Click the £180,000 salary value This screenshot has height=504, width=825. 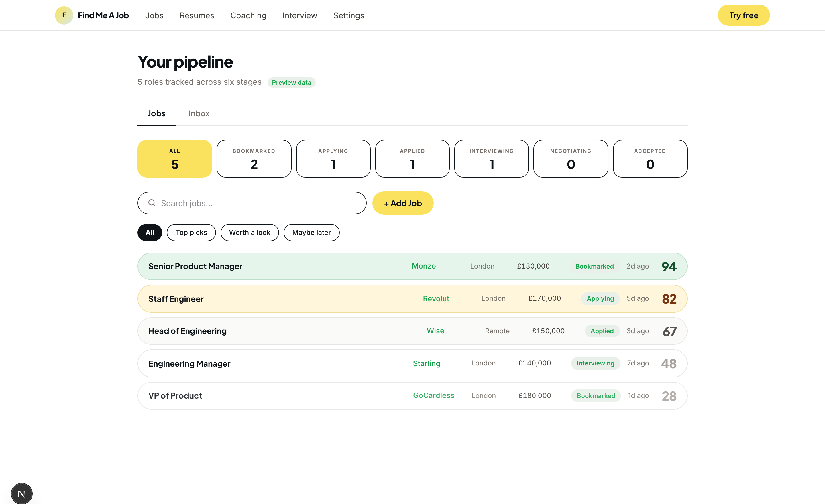(535, 396)
